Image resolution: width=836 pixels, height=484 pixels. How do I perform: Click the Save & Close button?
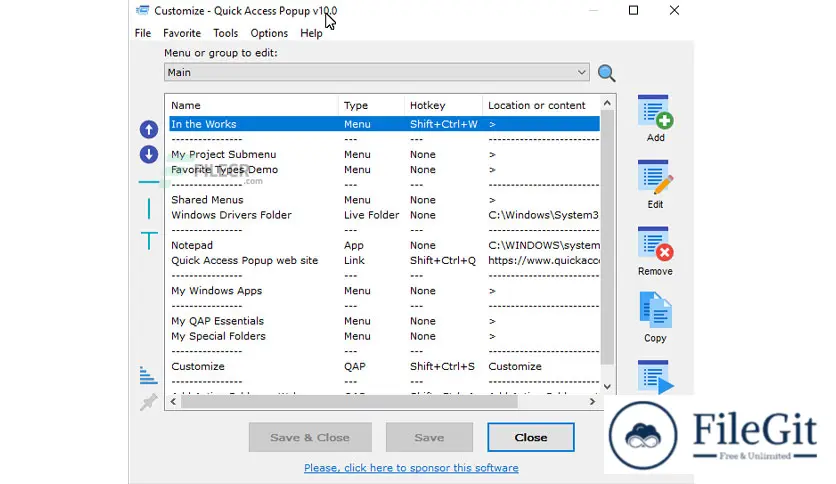[310, 437]
